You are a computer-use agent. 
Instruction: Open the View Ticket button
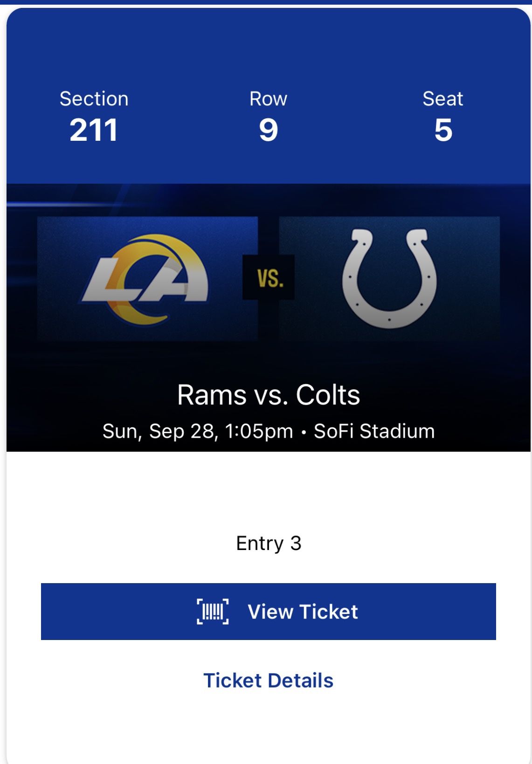click(x=268, y=611)
